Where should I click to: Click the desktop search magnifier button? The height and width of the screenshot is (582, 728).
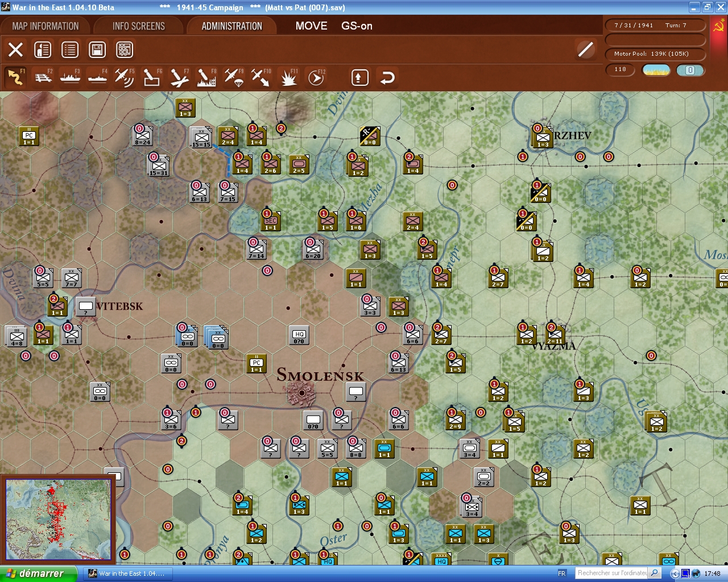[x=655, y=573]
